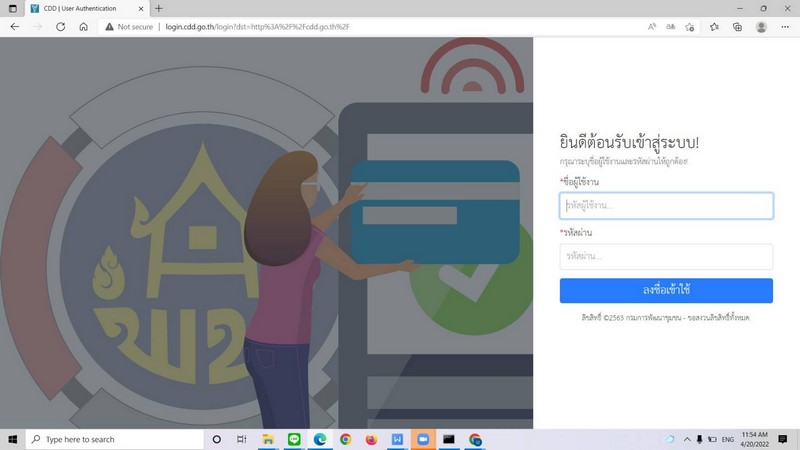Open Task View in taskbar

[x=242, y=439]
